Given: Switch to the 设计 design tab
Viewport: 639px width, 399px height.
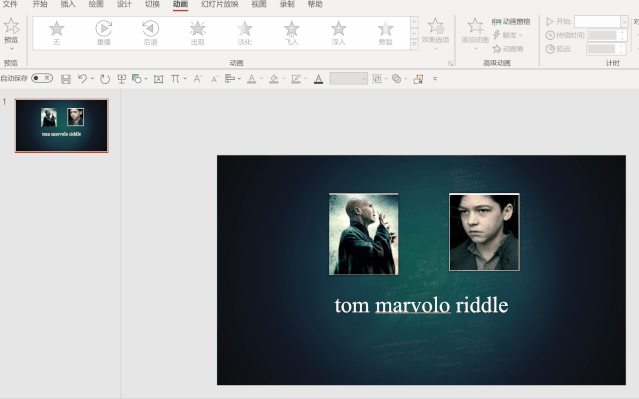Looking at the screenshot, I should coord(124,4).
